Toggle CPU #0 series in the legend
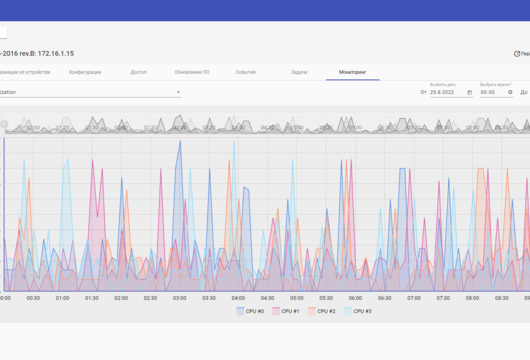The width and height of the screenshot is (530, 360). pyautogui.click(x=250, y=311)
